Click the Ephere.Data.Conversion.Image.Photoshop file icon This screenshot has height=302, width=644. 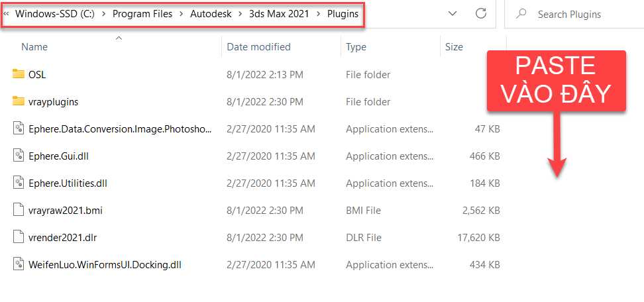pyautogui.click(x=19, y=129)
